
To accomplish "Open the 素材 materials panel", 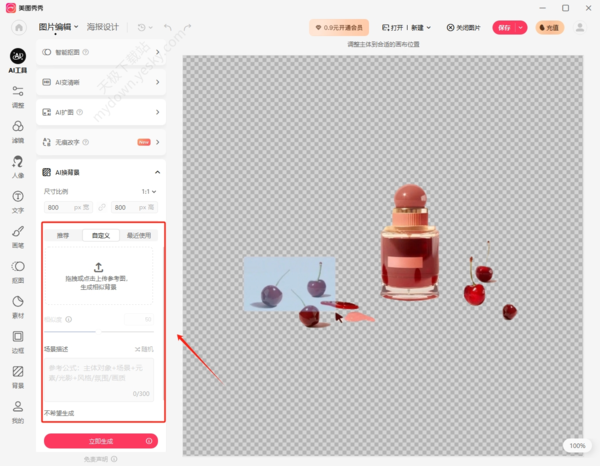I will click(x=17, y=305).
